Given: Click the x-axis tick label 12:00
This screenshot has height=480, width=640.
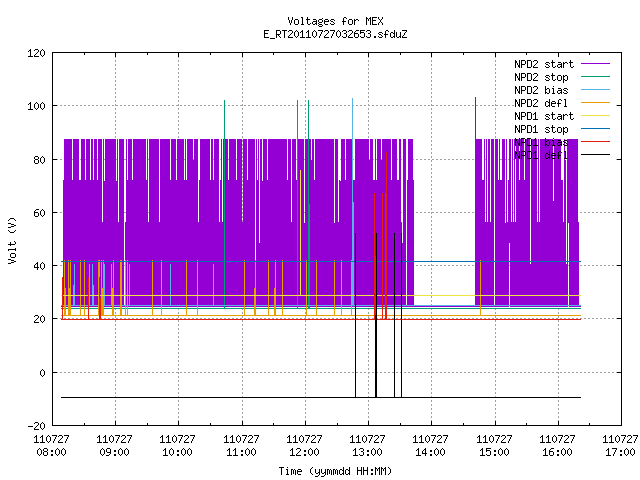Looking at the screenshot, I should pyautogui.click(x=304, y=452).
